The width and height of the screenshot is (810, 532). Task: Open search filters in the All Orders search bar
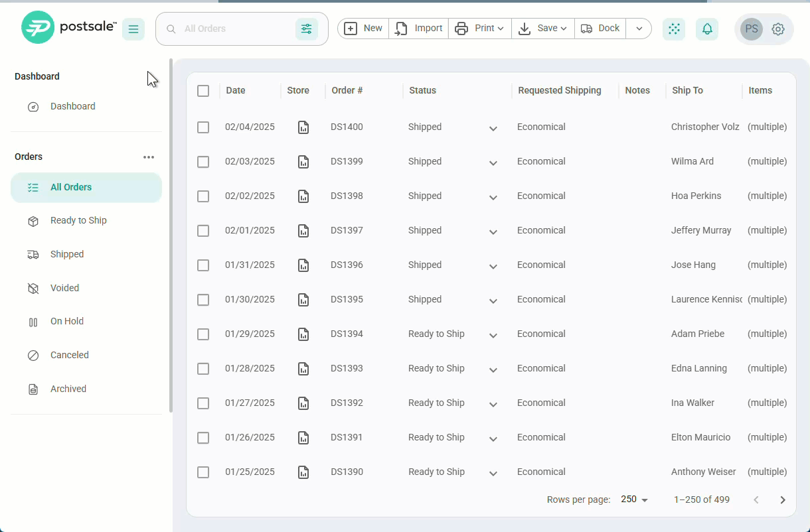pyautogui.click(x=306, y=29)
